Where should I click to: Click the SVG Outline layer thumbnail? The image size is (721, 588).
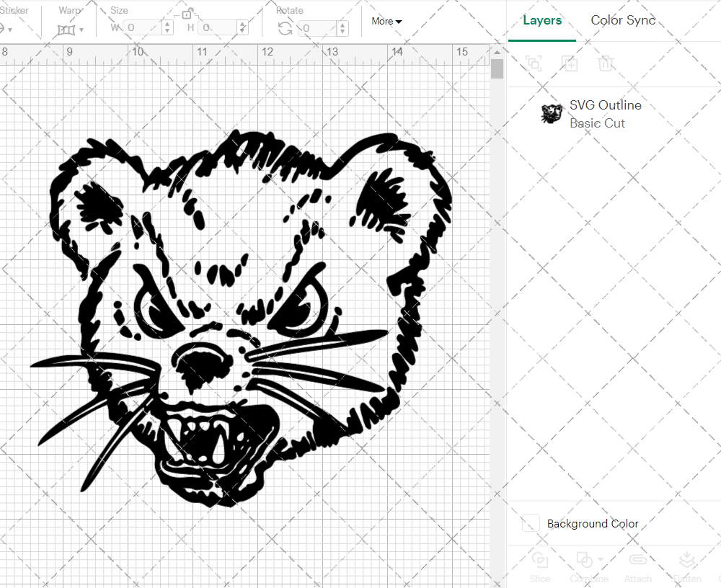(552, 113)
